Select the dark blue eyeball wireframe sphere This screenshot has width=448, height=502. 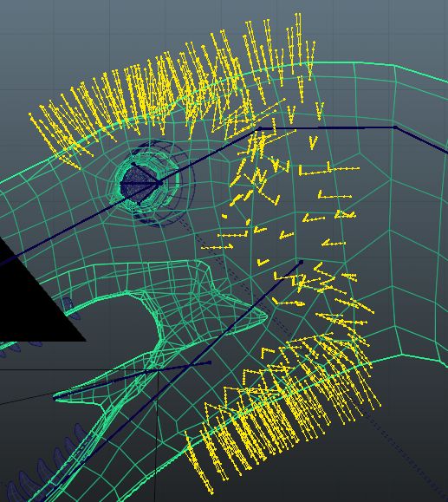pos(157,184)
